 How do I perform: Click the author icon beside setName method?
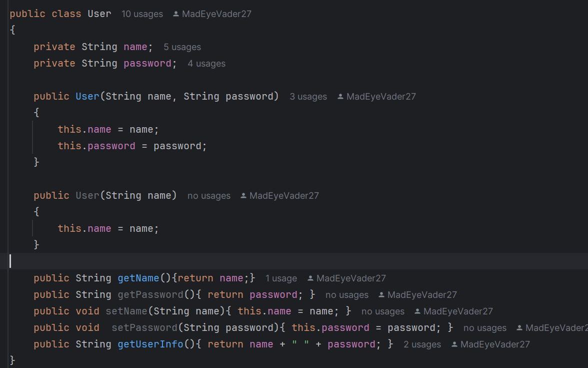pos(417,311)
